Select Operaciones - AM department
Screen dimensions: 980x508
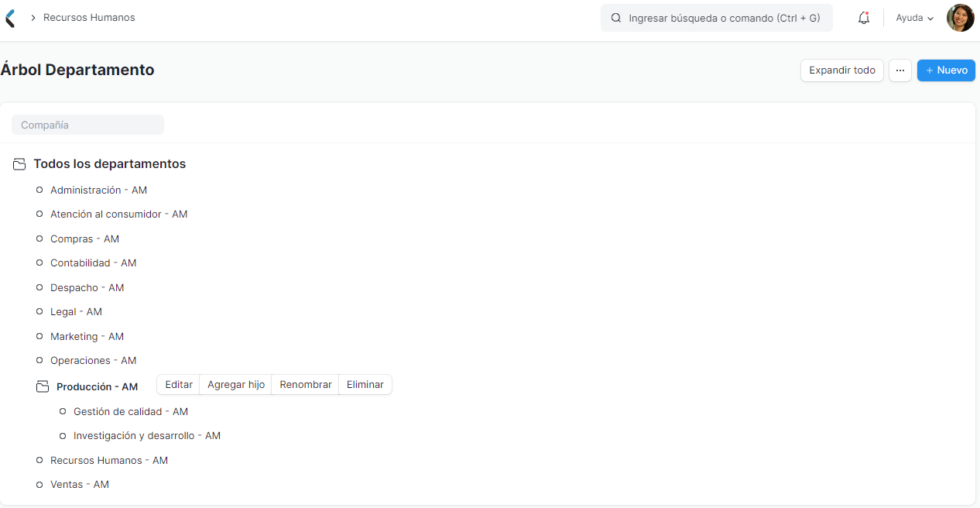pyautogui.click(x=94, y=361)
